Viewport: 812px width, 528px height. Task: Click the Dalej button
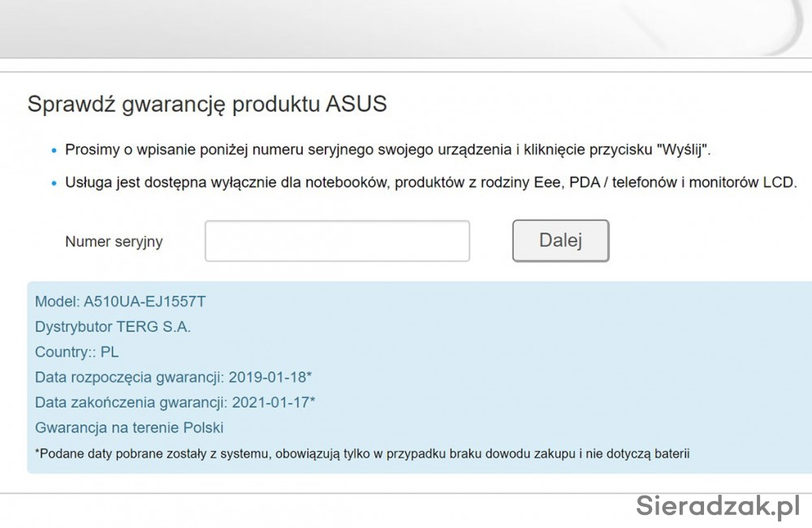coord(561,240)
